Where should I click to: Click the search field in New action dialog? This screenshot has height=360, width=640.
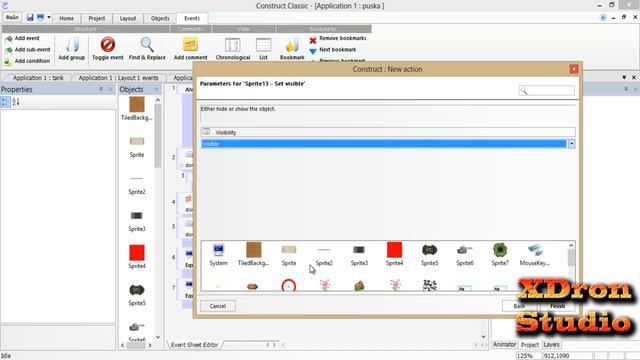(547, 91)
